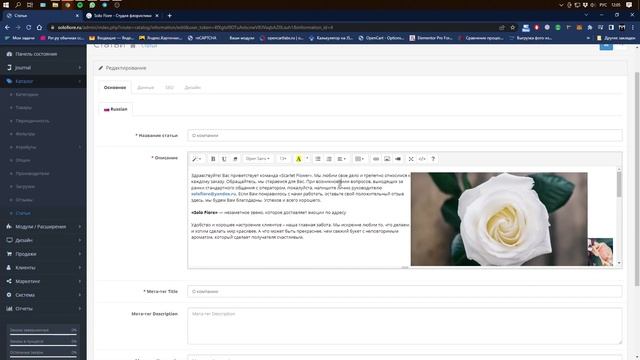The width and height of the screenshot is (640, 360).
Task: Click the Название статьи input field
Action: pyautogui.click(x=405, y=136)
